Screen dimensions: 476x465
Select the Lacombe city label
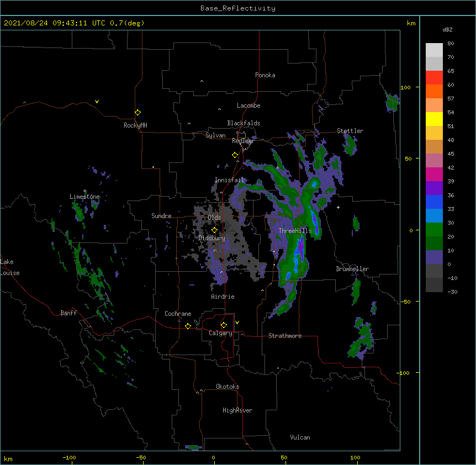coord(248,105)
